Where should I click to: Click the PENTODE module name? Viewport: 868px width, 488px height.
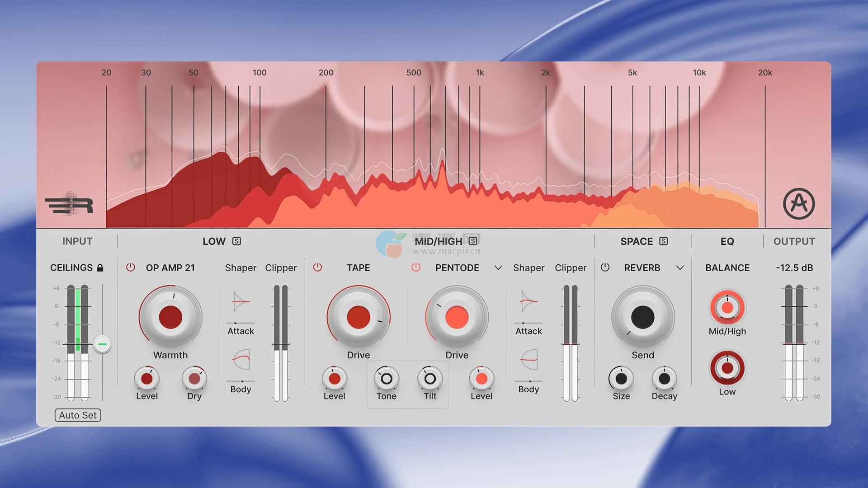tap(457, 268)
